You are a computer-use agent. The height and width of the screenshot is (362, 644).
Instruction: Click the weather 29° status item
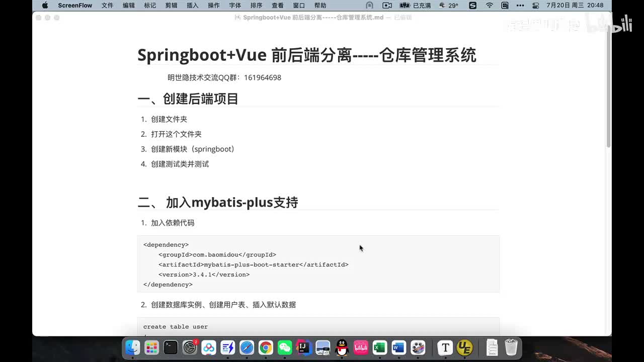(x=449, y=6)
